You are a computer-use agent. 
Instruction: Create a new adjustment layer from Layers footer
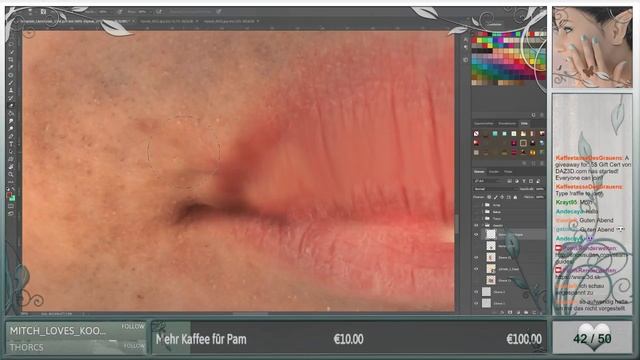pyautogui.click(x=518, y=313)
